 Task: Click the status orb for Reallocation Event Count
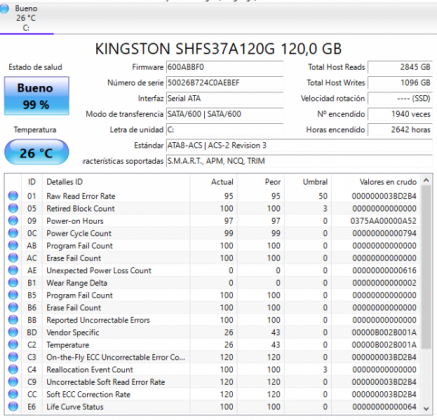pyautogui.click(x=13, y=369)
